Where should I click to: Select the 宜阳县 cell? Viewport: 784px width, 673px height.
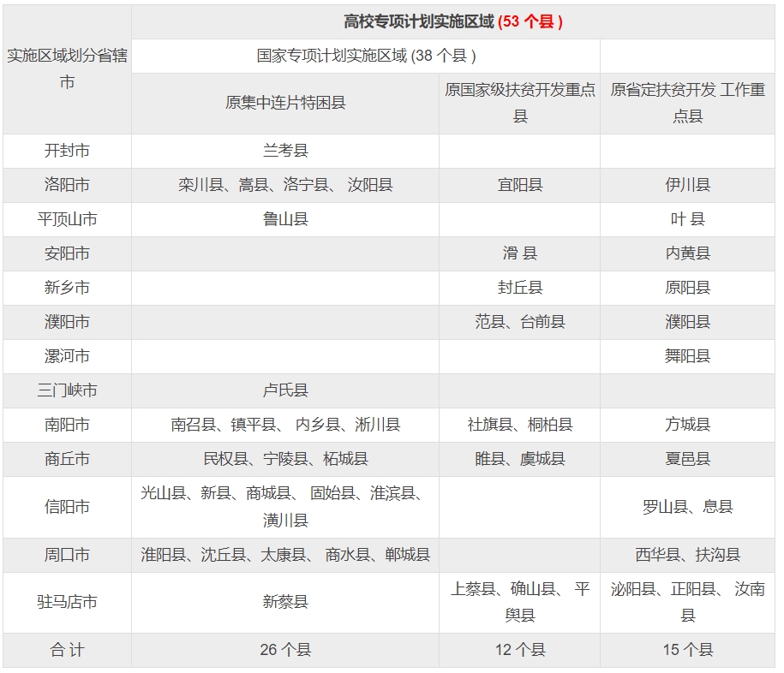519,185
